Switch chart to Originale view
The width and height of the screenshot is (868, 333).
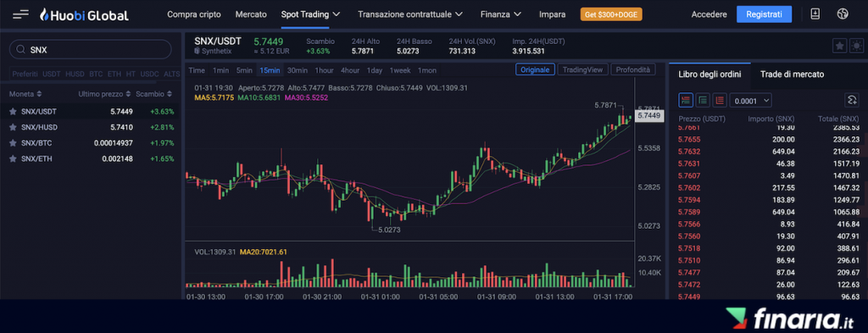pos(536,69)
